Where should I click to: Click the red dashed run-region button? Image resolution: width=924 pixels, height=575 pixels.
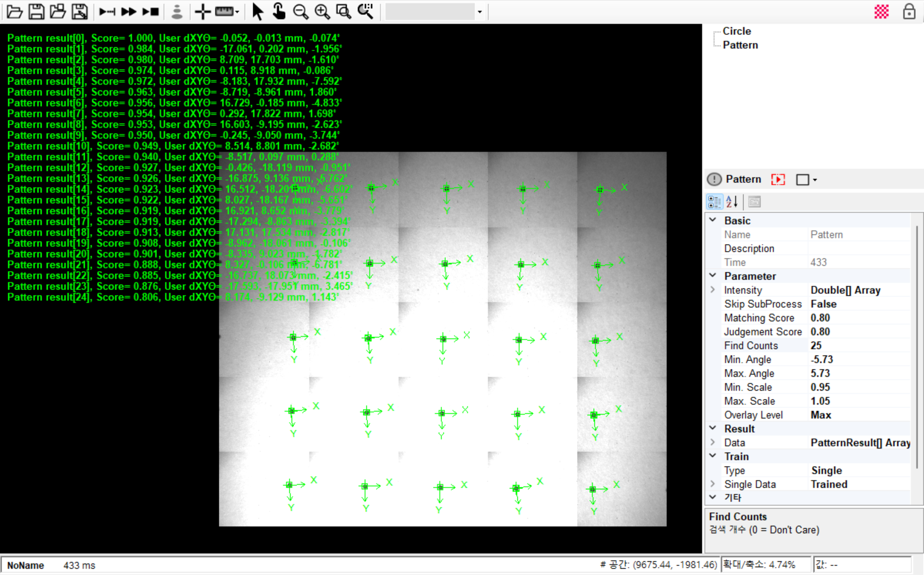pos(778,179)
